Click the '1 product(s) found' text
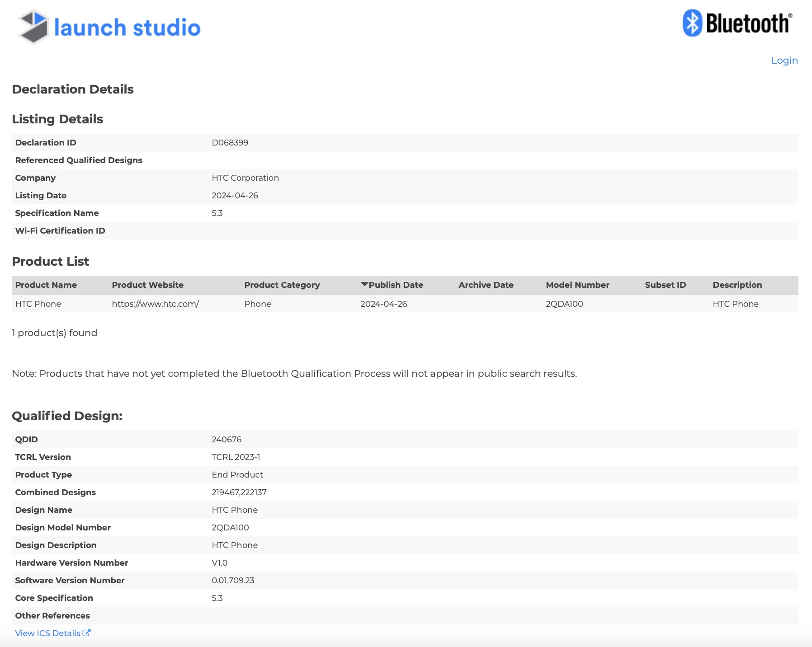The image size is (812, 647). 54,333
